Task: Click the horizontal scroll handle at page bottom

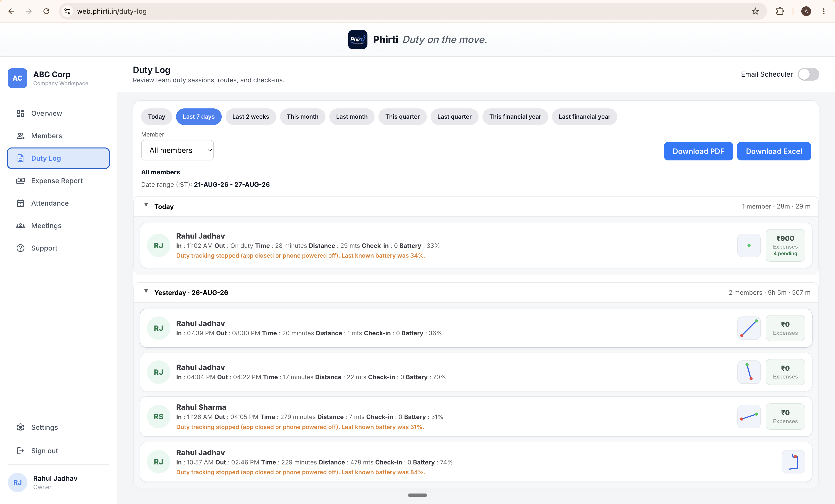Action: pos(417,495)
